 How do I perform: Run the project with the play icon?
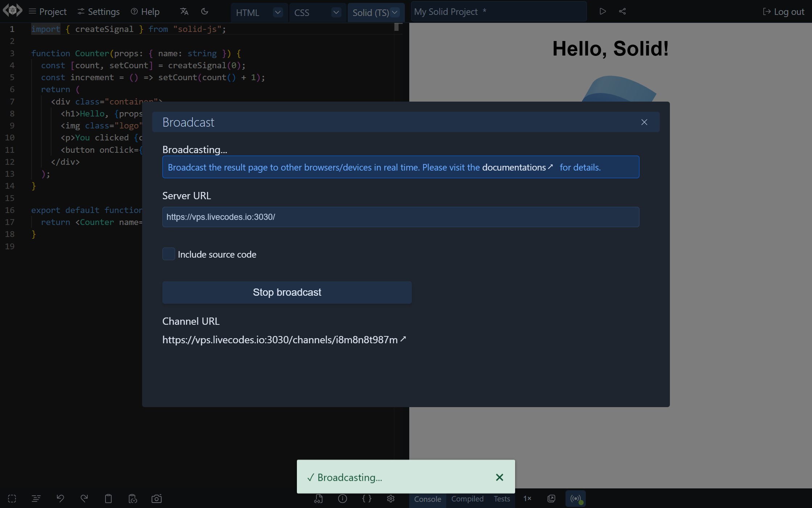[602, 11]
